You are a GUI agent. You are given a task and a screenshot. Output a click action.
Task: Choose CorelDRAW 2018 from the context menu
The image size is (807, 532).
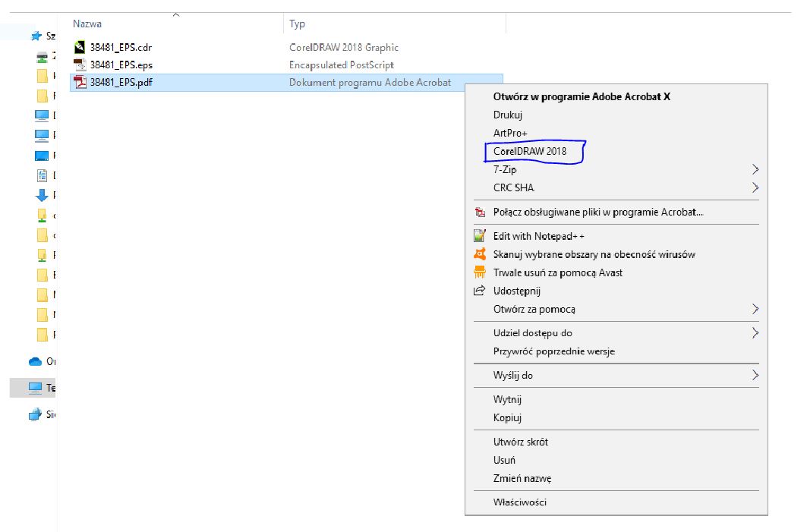click(530, 152)
